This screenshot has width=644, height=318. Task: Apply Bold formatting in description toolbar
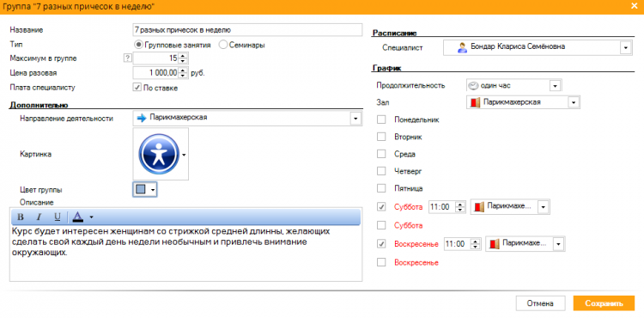21,217
